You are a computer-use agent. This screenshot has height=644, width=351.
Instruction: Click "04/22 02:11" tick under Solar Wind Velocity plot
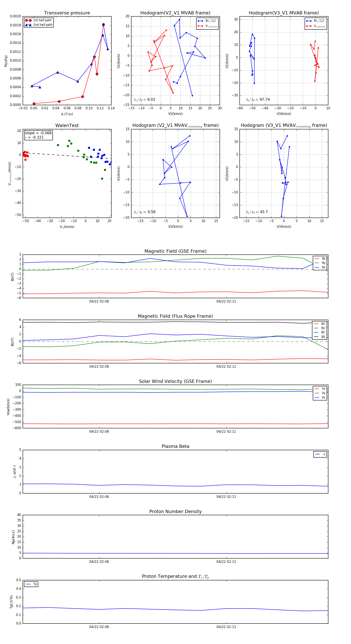coord(226,431)
